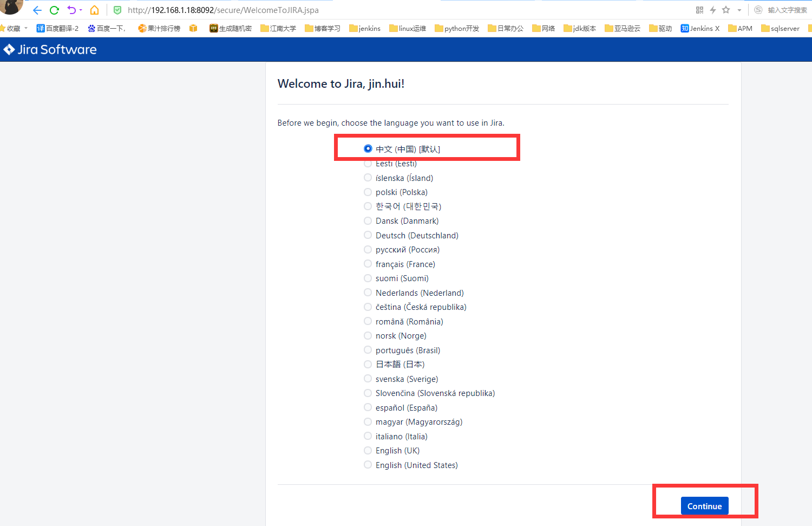Open the 收藏 favorites menu

click(x=14, y=28)
